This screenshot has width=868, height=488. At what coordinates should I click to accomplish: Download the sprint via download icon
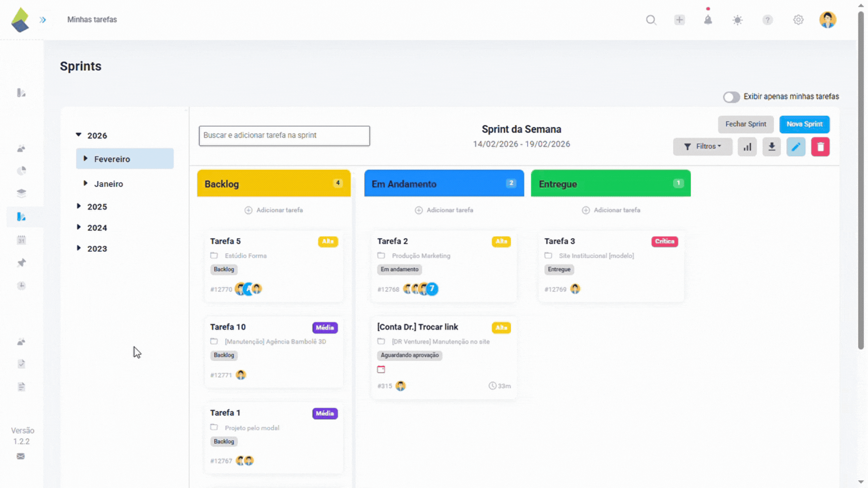click(x=772, y=147)
